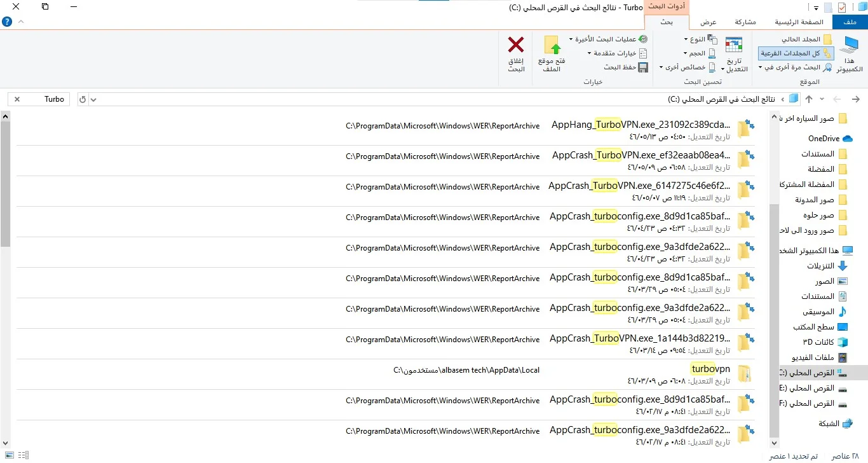Go forward using the navigation arrow
868x463 pixels.
click(837, 99)
